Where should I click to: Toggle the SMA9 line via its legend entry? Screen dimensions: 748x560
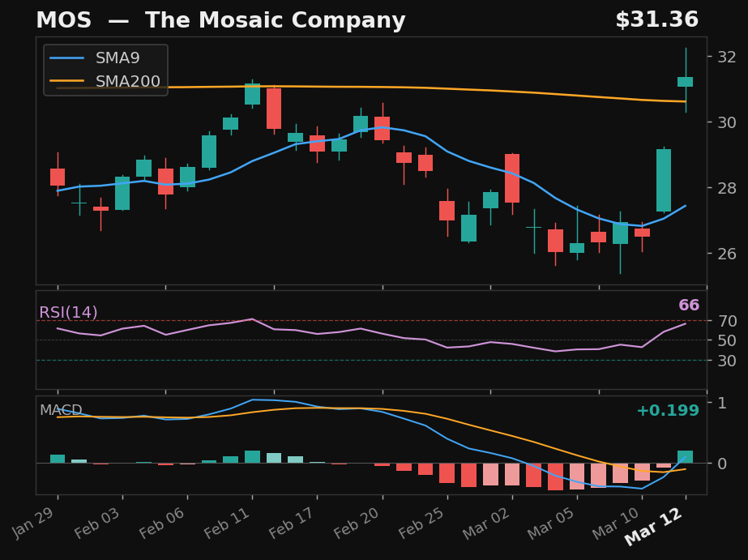(x=117, y=58)
